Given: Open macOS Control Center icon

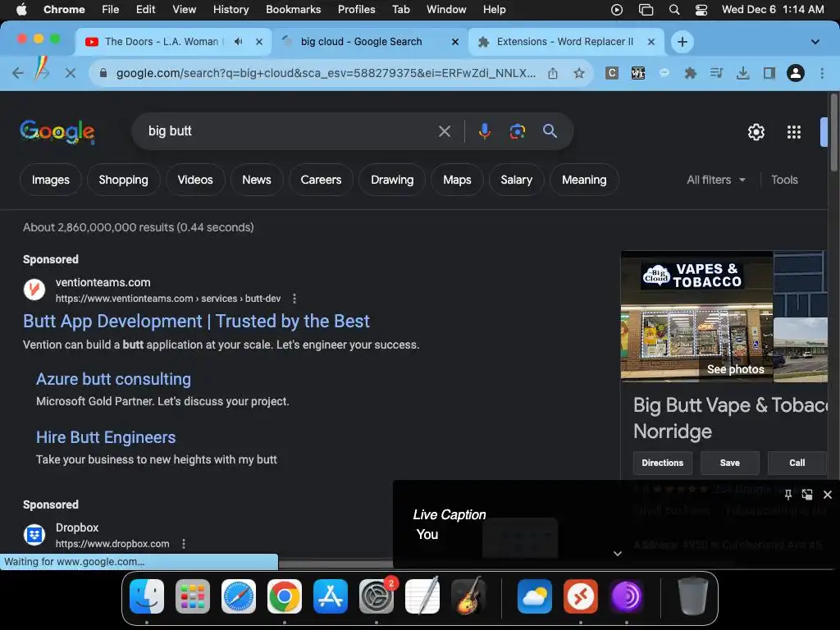Looking at the screenshot, I should click(701, 10).
